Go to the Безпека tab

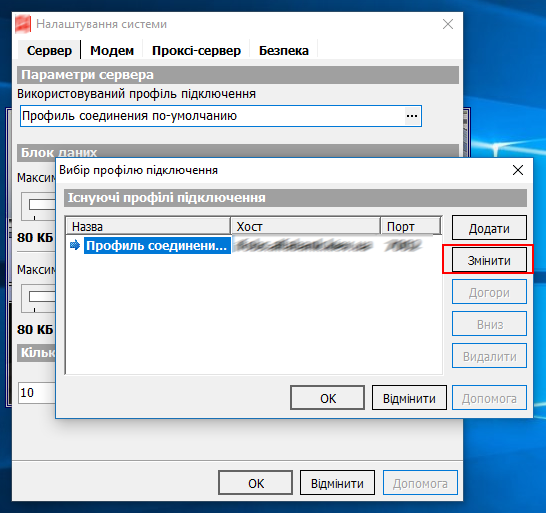(283, 51)
